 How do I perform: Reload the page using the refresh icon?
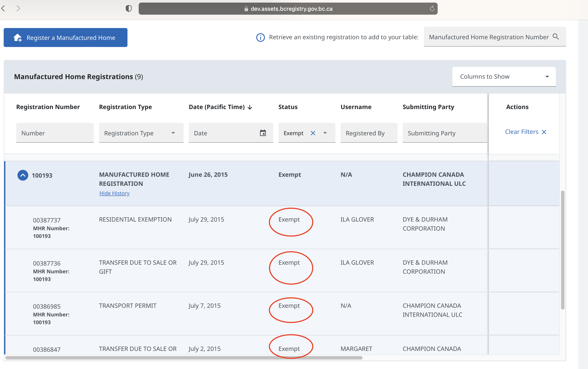(x=432, y=9)
